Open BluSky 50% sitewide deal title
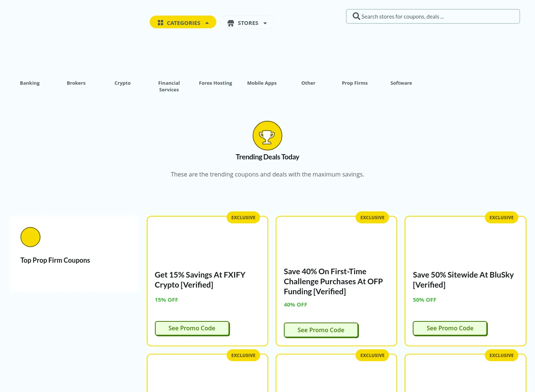The height and width of the screenshot is (392, 535). point(463,280)
